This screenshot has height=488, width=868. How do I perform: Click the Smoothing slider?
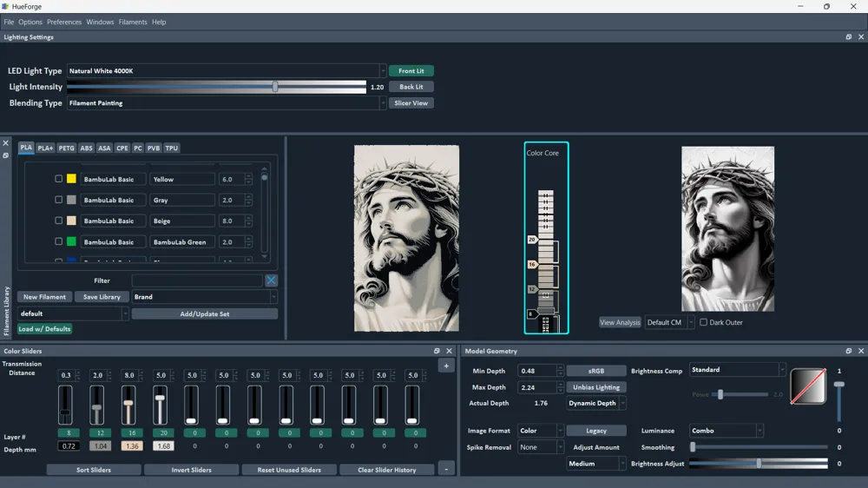pos(759,447)
